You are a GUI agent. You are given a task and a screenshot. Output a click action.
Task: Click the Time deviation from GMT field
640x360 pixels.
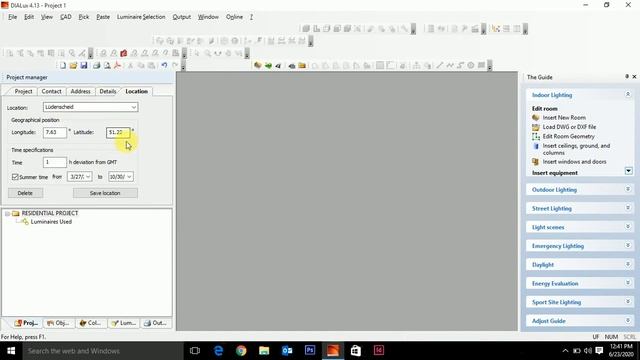(55, 162)
